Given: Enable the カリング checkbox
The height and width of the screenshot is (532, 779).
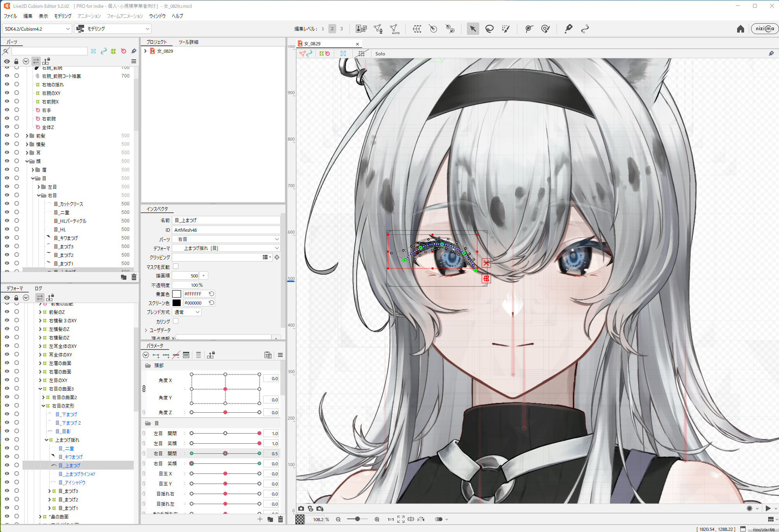Looking at the screenshot, I should coord(176,321).
